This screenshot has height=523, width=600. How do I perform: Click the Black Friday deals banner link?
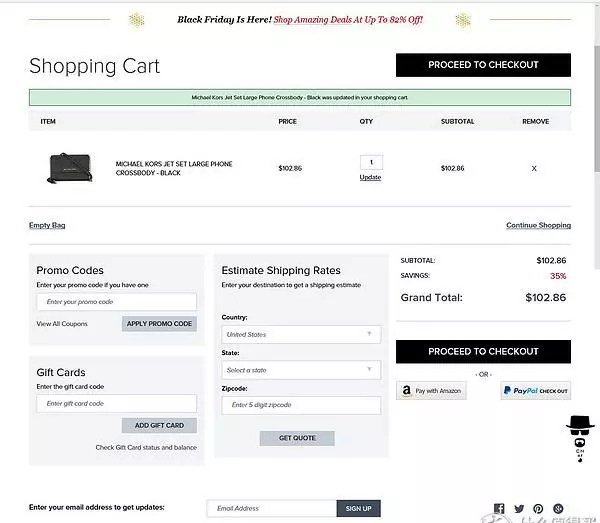click(x=348, y=20)
